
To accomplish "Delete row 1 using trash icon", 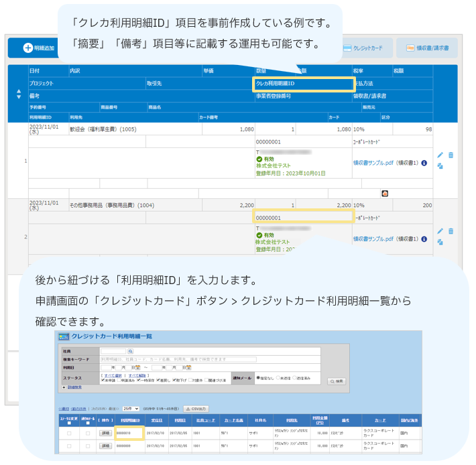I will pyautogui.click(x=451, y=155).
